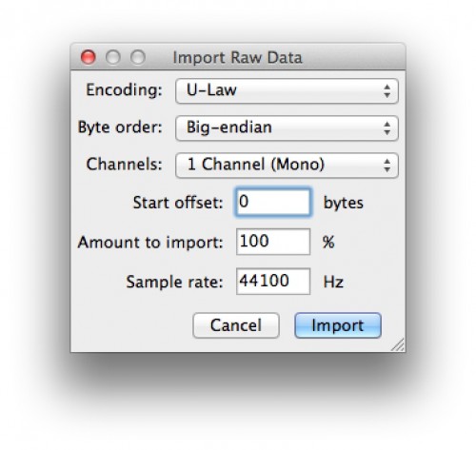
Task: Click the Byte order dropdown arrows
Action: point(387,128)
